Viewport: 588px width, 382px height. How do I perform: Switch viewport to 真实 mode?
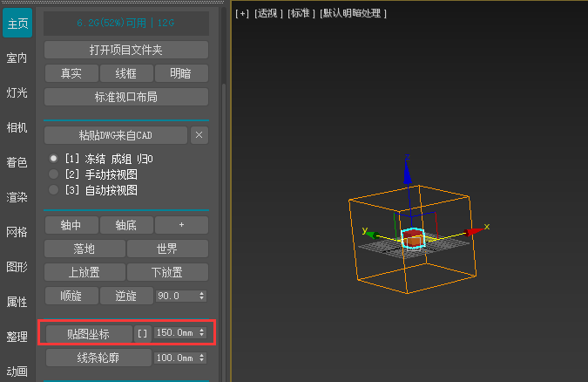coord(71,73)
